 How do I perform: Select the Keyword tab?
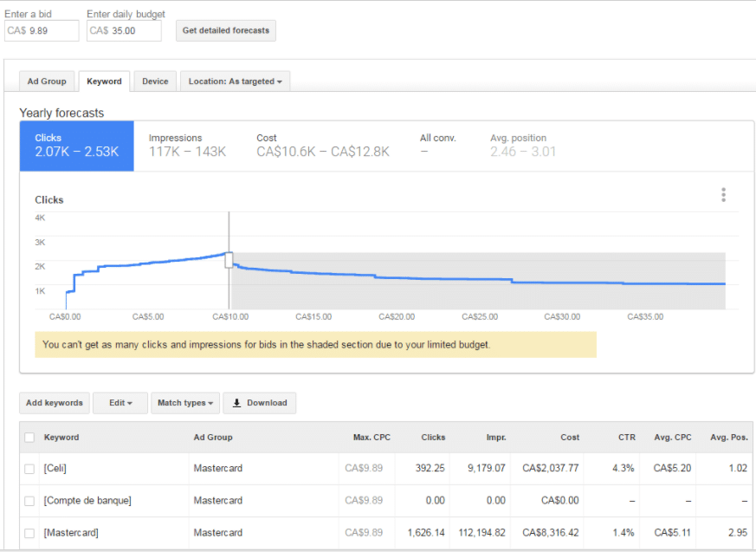(104, 81)
